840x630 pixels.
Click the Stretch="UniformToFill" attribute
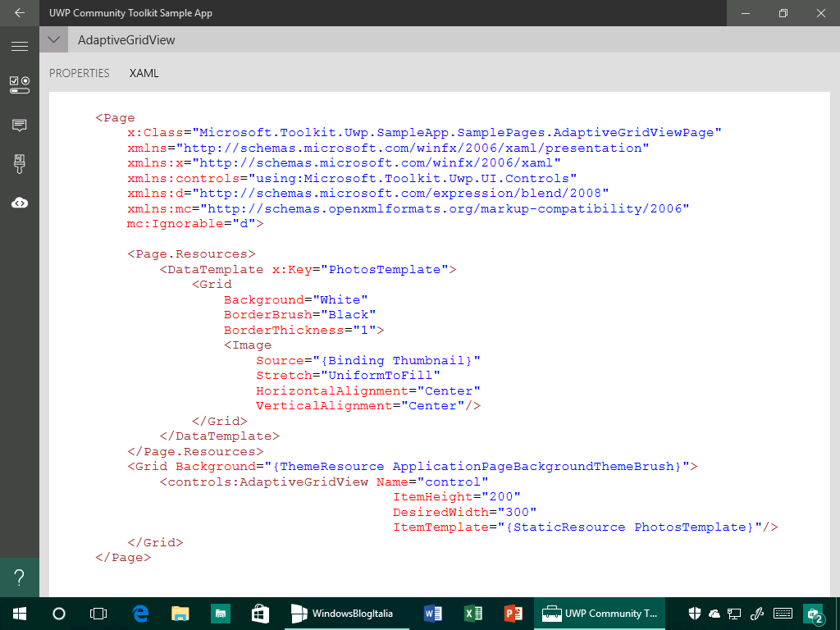tap(348, 376)
